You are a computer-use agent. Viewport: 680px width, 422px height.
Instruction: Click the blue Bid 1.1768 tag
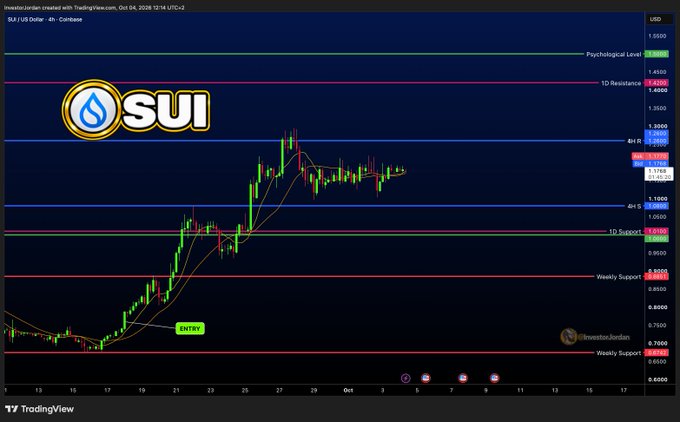(650, 164)
